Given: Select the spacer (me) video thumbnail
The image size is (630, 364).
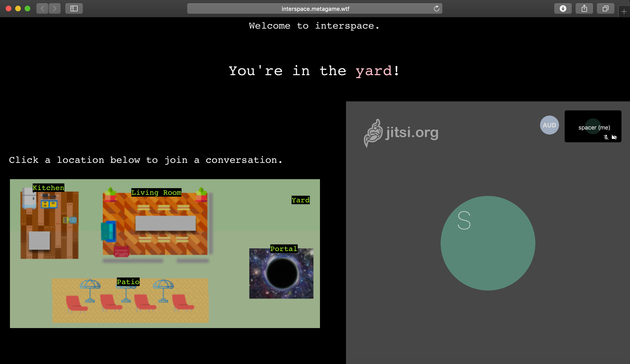Looking at the screenshot, I should (x=593, y=126).
